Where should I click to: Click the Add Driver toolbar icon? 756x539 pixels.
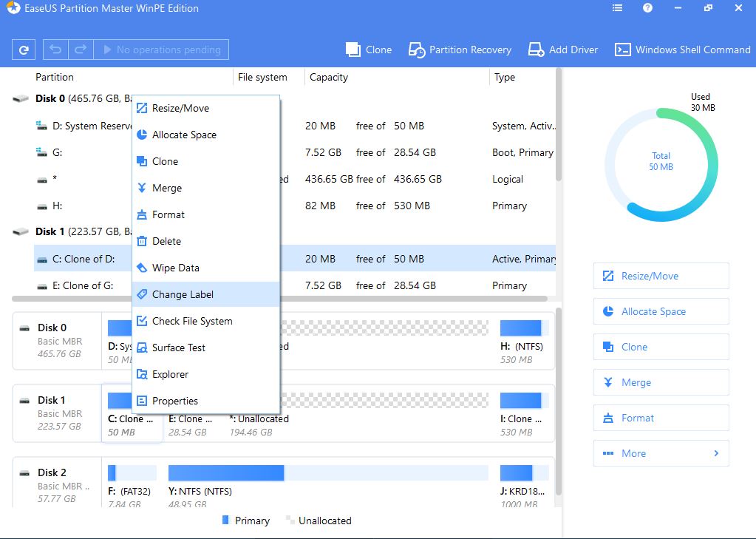pos(563,50)
